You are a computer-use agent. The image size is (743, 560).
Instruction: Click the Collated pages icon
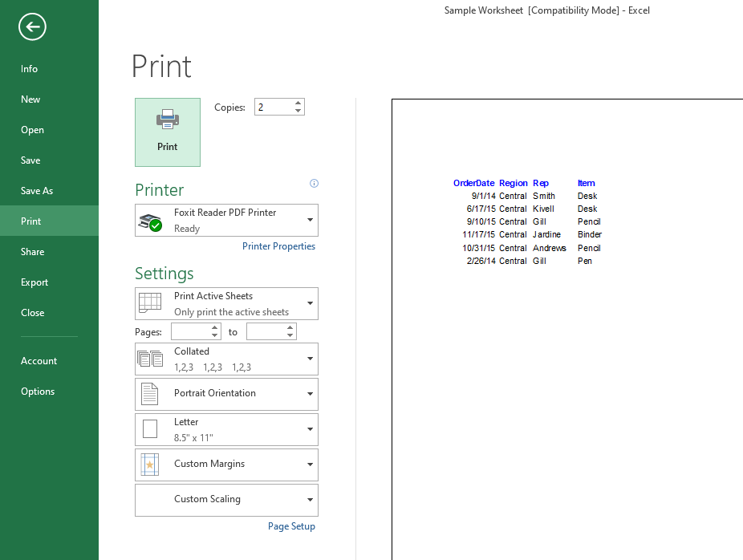[x=150, y=359]
